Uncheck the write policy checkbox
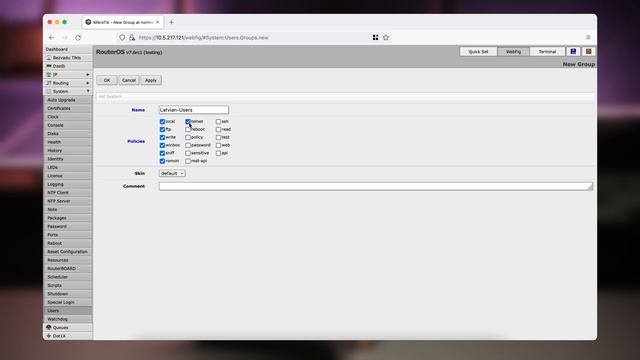Viewport: 640px width, 360px height. 162,138
